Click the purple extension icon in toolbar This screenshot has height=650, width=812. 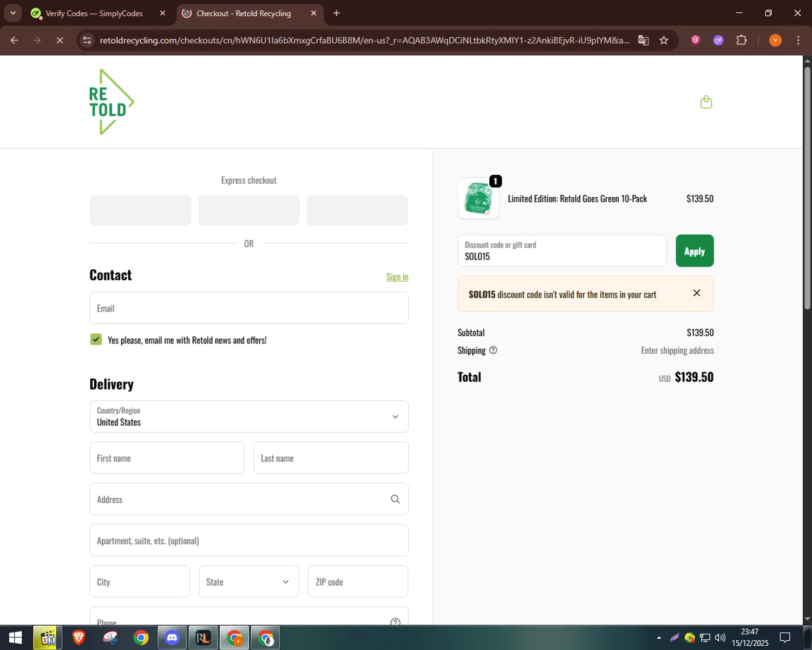click(718, 40)
